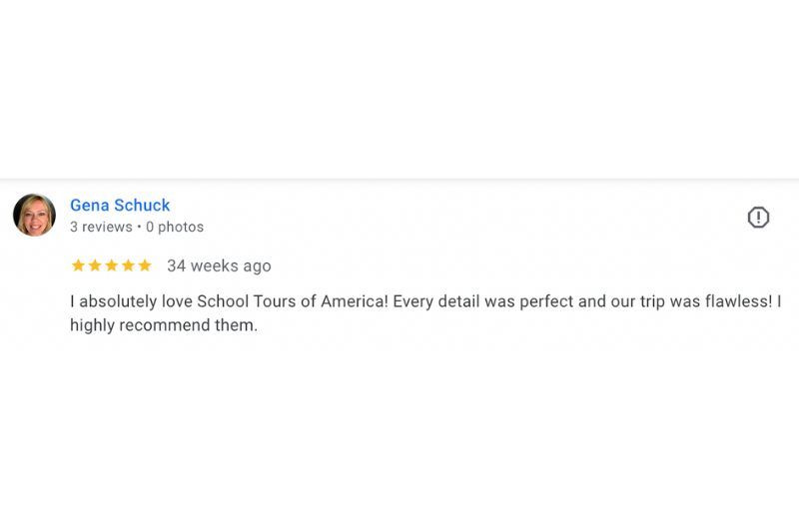The height and width of the screenshot is (532, 799).
Task: Click the "34 weeks ago" timestamp
Action: pyautogui.click(x=219, y=266)
